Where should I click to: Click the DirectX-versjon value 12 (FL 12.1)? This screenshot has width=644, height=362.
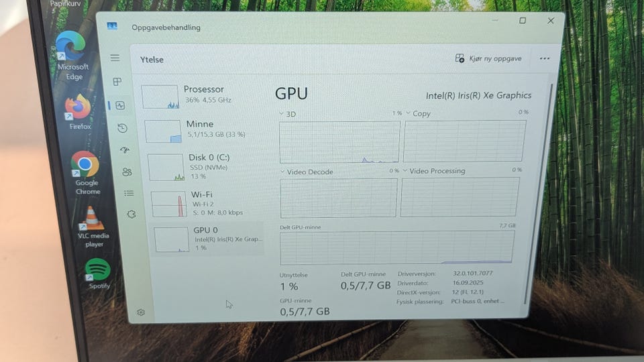pos(468,292)
